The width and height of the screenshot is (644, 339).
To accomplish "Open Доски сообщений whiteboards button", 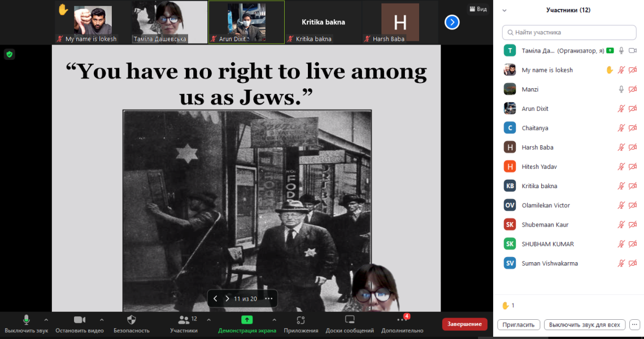I will 350,324.
